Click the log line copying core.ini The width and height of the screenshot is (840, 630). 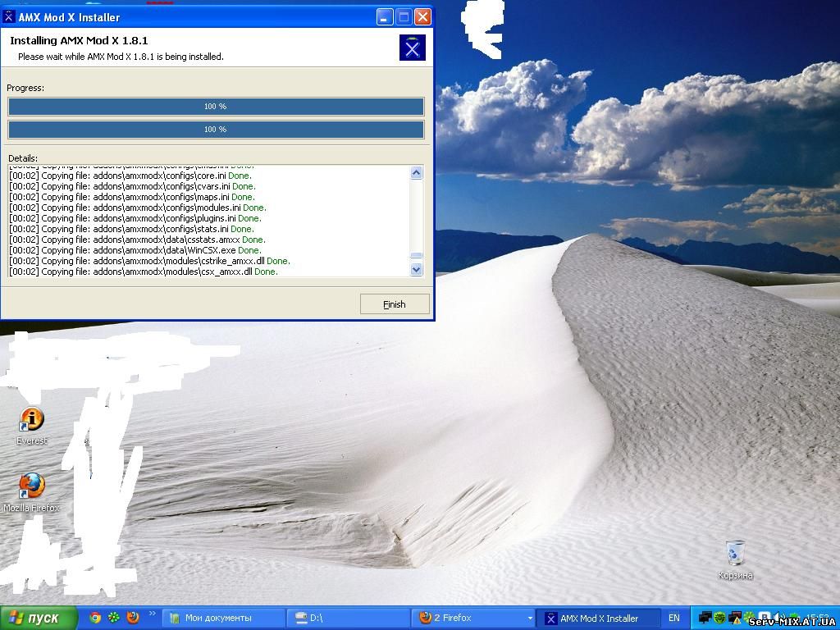[x=130, y=176]
